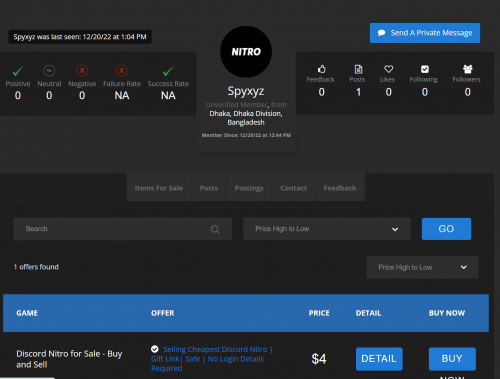Click the search magnifier icon
The width and height of the screenshot is (500, 379).
click(x=215, y=229)
